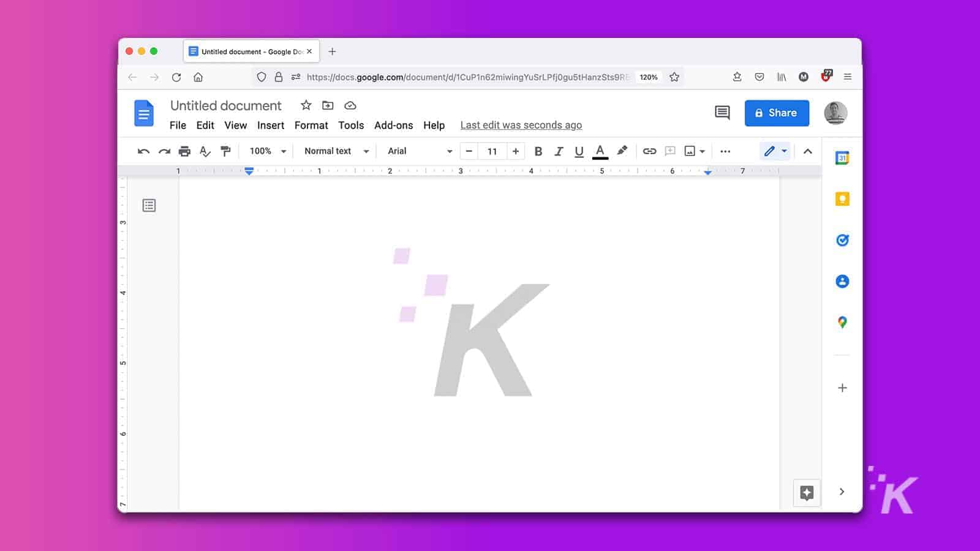The width and height of the screenshot is (980, 551).
Task: Open Google Calendar in the sidebar
Action: [x=843, y=157]
